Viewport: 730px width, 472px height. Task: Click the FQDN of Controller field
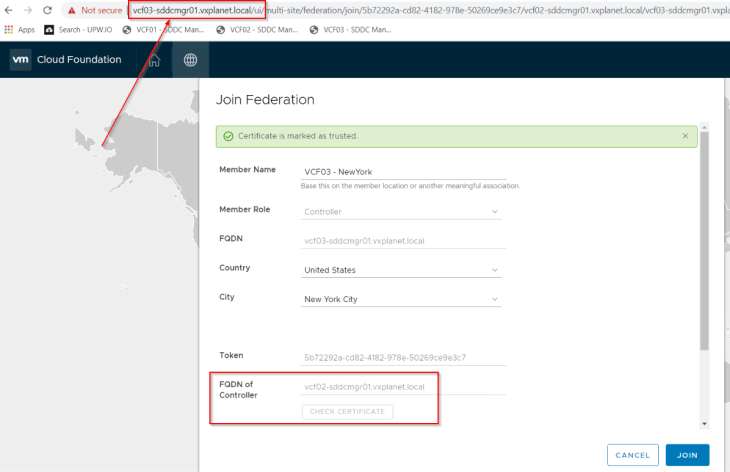(x=403, y=387)
